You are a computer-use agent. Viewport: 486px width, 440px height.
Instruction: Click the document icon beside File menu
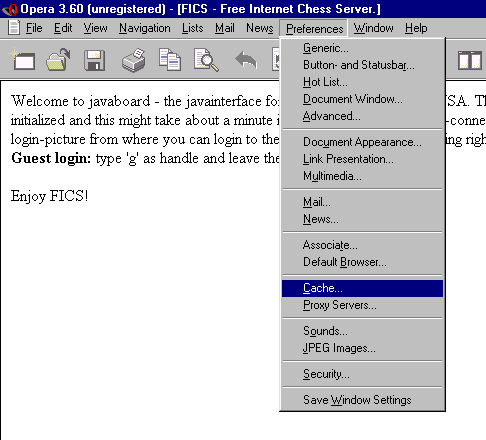tap(14, 28)
